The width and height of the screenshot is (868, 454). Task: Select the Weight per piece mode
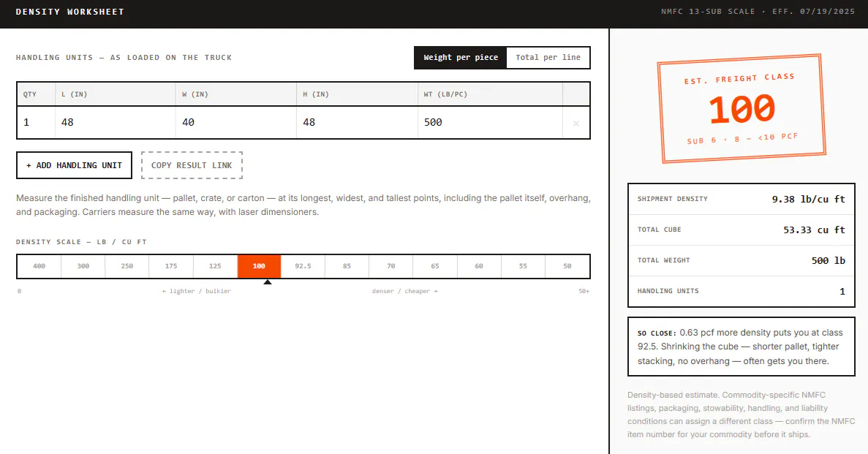click(461, 58)
